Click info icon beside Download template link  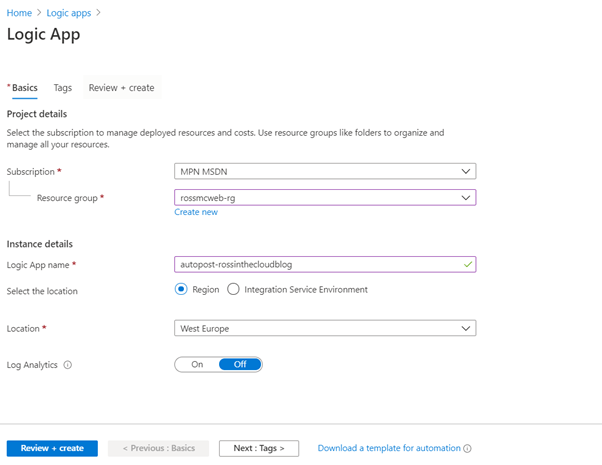(467, 448)
